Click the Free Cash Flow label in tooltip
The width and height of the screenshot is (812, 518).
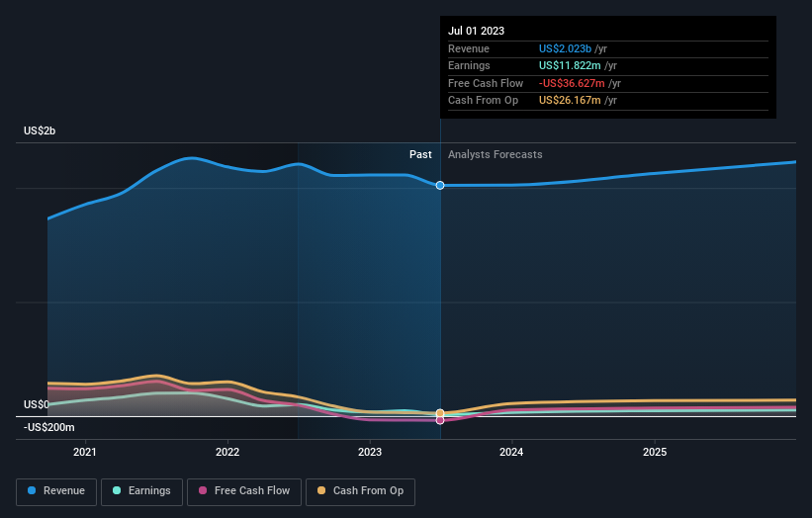[486, 83]
